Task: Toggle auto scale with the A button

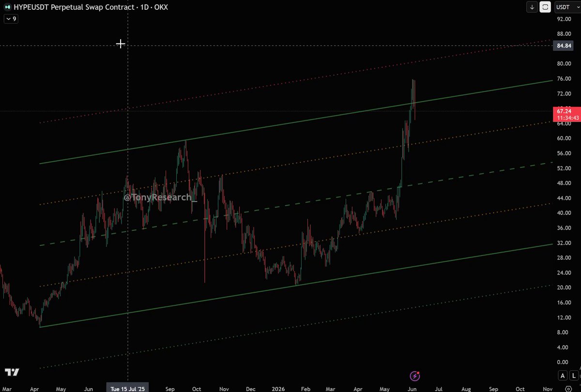Action: pyautogui.click(x=563, y=376)
